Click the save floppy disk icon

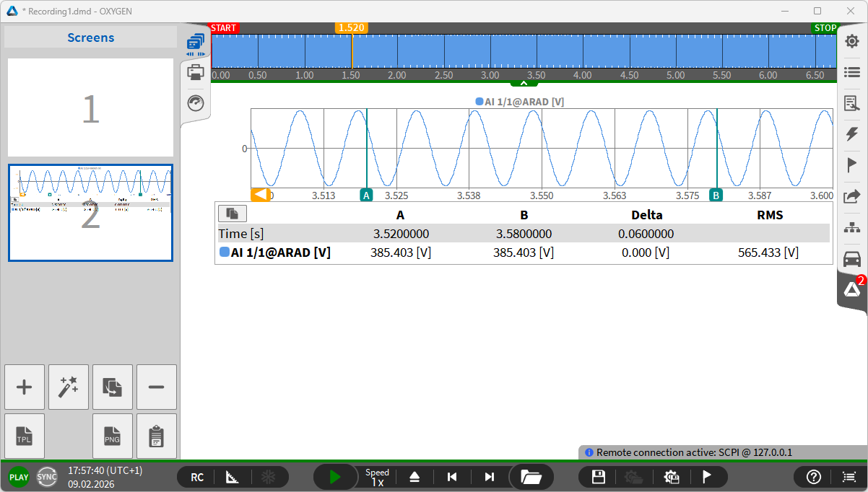pos(598,477)
